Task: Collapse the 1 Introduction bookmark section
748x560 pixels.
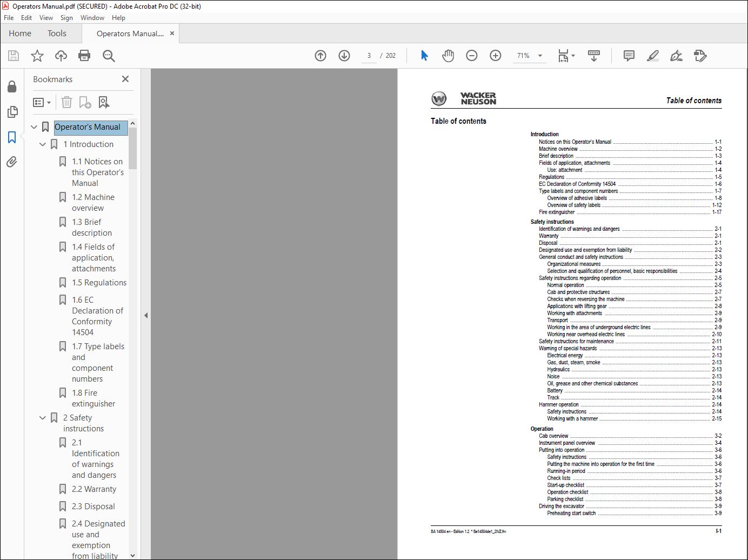Action: pos(43,144)
